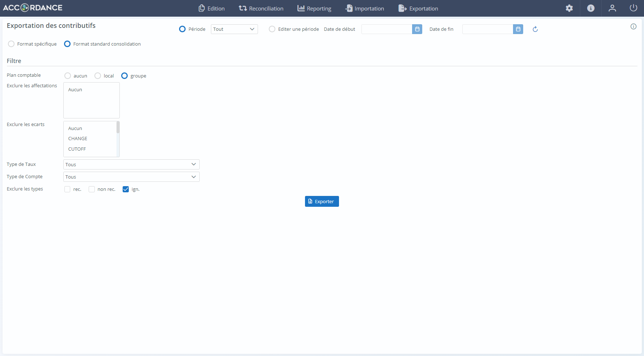Open the Importation menu
Viewport: 644px width, 356px height.
[x=365, y=8]
